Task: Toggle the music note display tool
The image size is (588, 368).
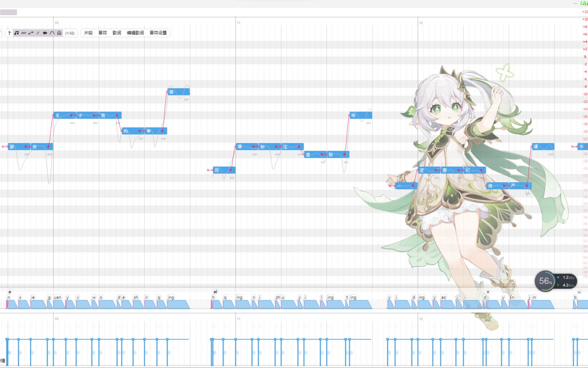Action: (16, 33)
